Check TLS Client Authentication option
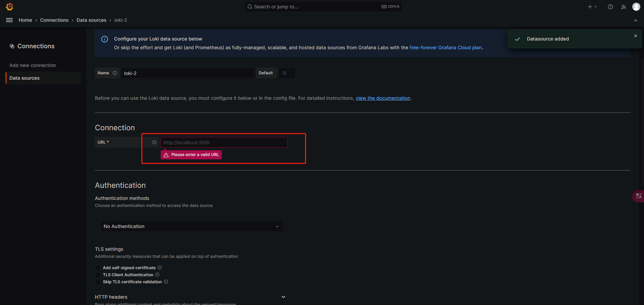The width and height of the screenshot is (644, 305). click(x=98, y=275)
